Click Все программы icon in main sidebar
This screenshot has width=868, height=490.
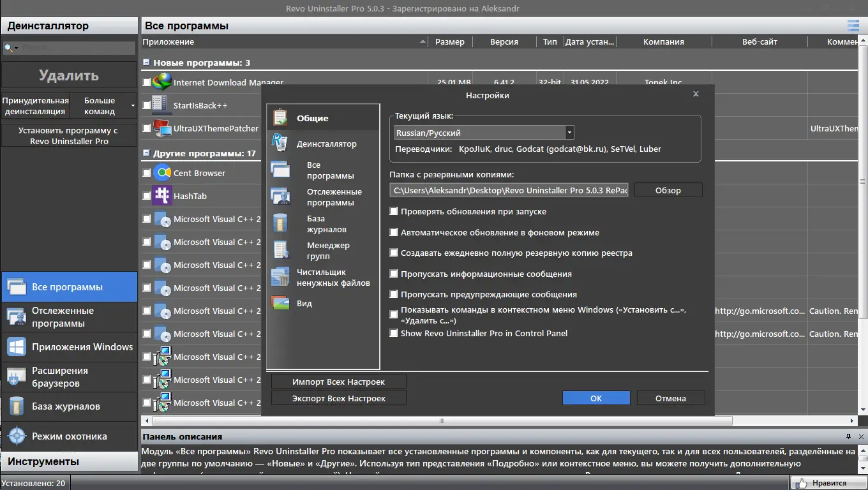pyautogui.click(x=16, y=287)
